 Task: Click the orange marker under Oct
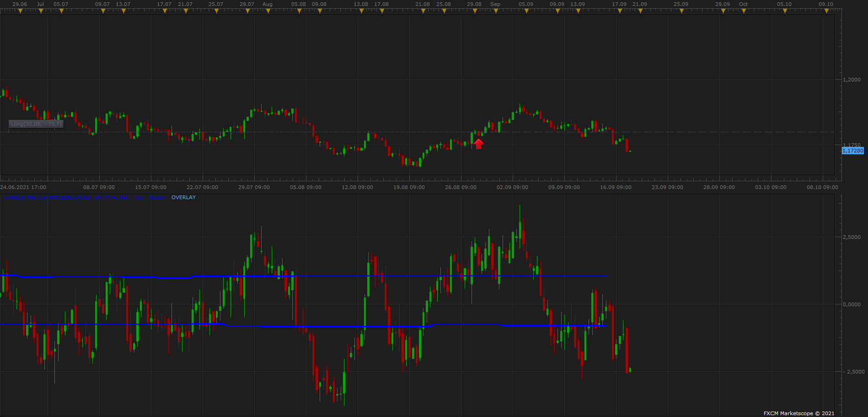(744, 11)
